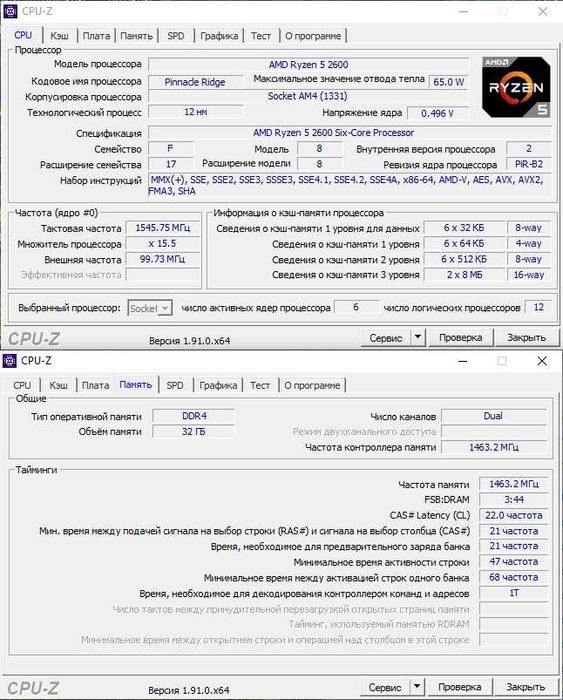This screenshot has height=700, width=563.
Task: Click the 47 частота row active time value
Action: pyautogui.click(x=513, y=562)
